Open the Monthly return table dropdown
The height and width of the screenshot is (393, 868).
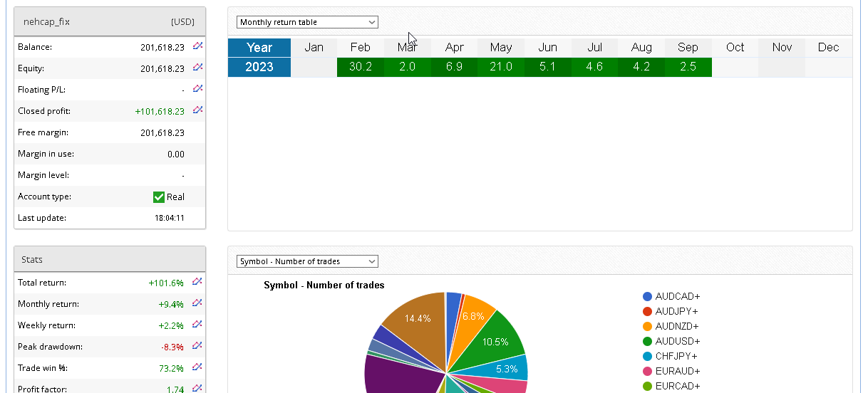pos(307,22)
